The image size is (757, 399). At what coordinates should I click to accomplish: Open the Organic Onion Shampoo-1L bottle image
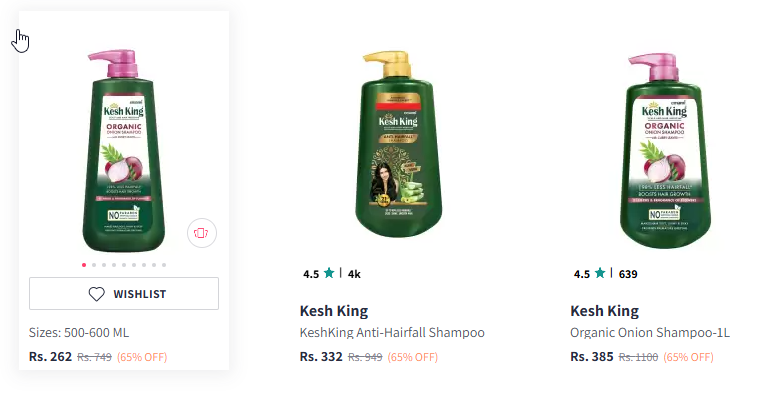(665, 151)
